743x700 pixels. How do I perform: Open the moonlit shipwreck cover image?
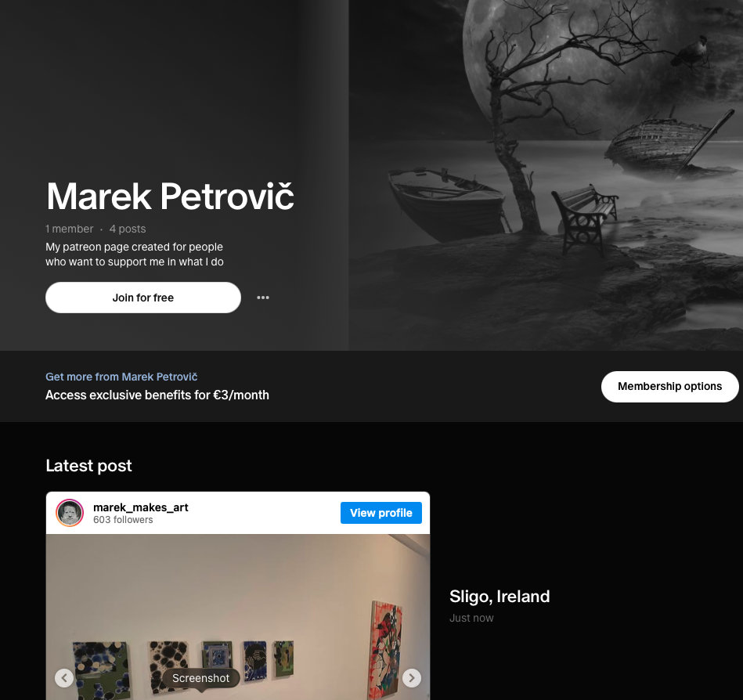(x=546, y=175)
